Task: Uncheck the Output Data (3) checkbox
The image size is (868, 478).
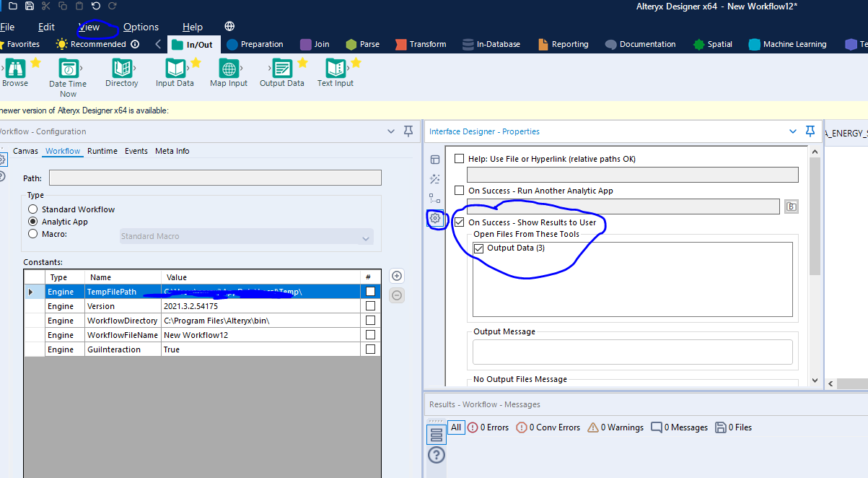Action: pos(481,247)
